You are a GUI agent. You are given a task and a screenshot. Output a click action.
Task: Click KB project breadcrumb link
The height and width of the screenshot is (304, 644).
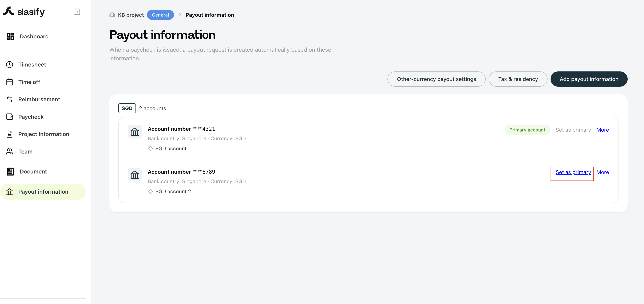coord(131,15)
